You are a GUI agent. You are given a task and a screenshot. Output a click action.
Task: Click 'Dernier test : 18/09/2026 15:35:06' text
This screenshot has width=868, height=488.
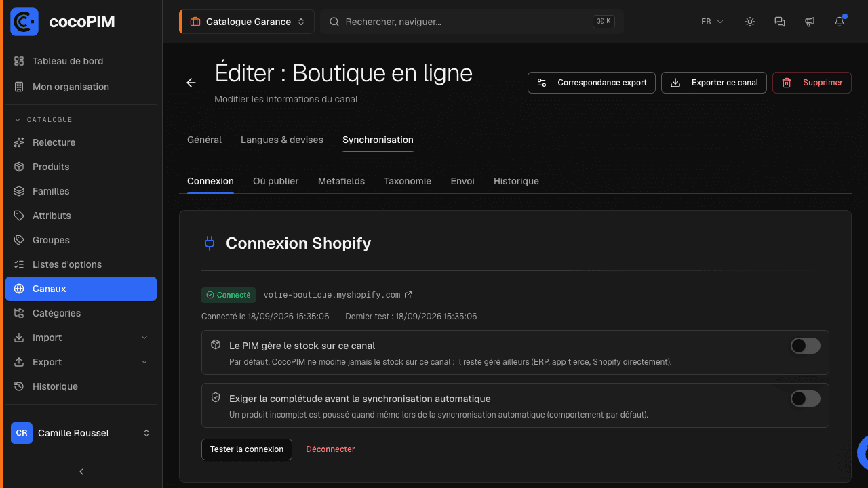(x=411, y=317)
